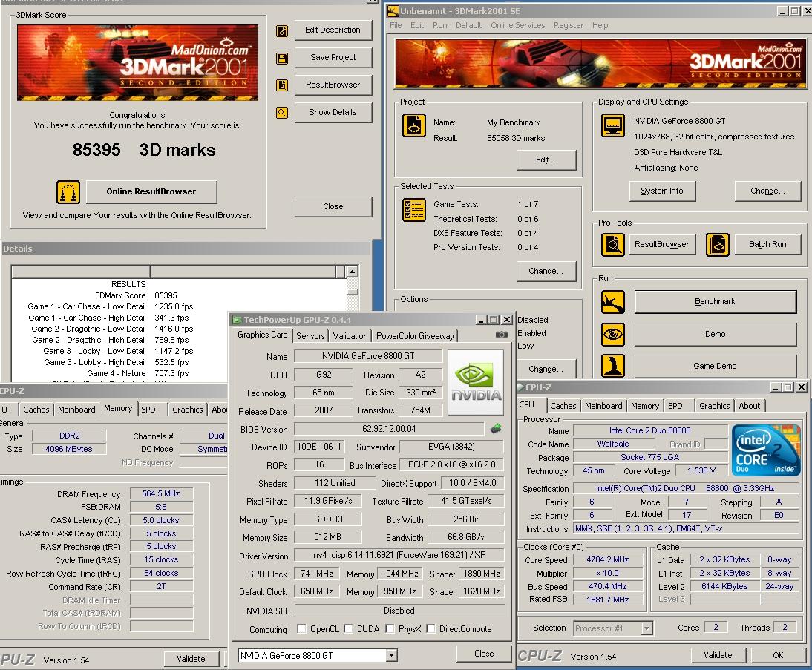Open the File menu in 3DMark2001 SE

[x=396, y=25]
